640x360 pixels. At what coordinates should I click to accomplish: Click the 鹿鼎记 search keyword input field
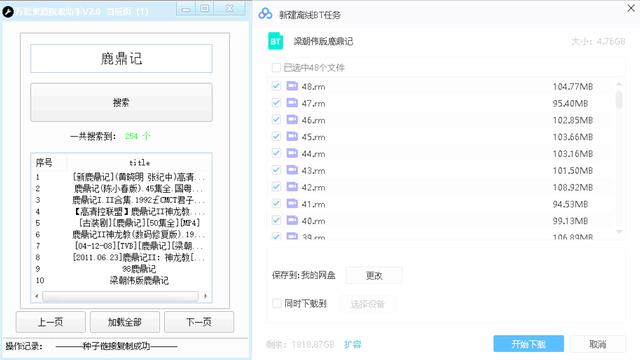coord(121,59)
